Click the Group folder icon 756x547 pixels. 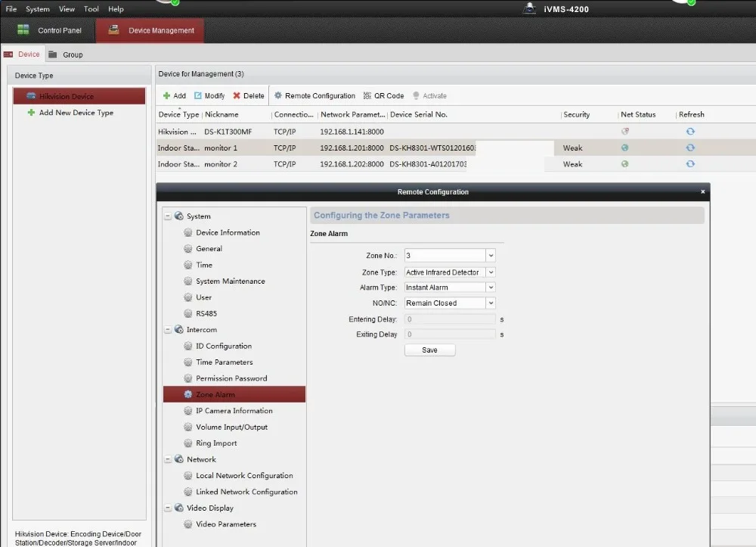pyautogui.click(x=53, y=54)
